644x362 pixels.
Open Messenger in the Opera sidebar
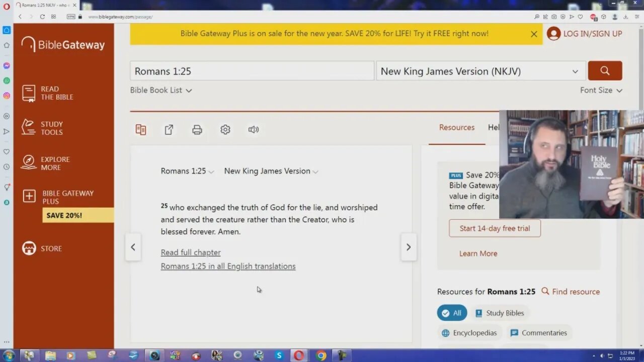[7, 65]
